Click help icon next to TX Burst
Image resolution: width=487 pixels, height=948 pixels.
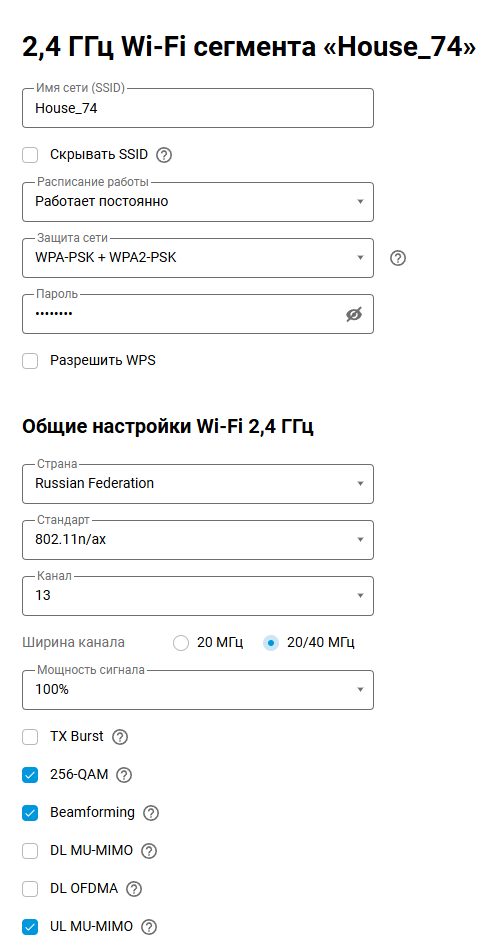click(120, 737)
